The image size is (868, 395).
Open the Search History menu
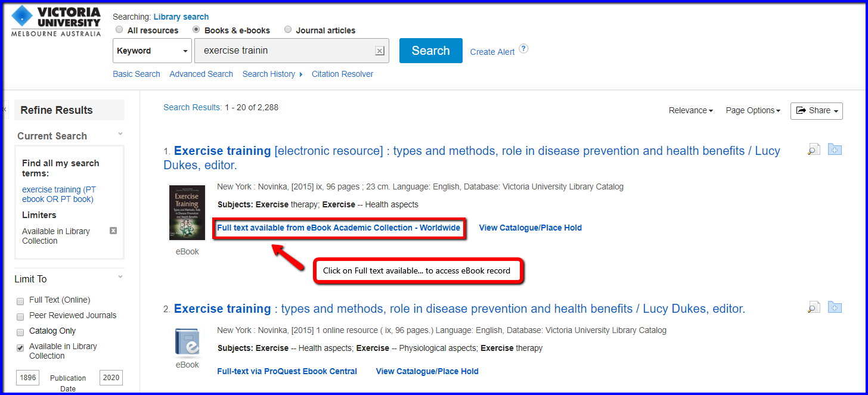272,74
